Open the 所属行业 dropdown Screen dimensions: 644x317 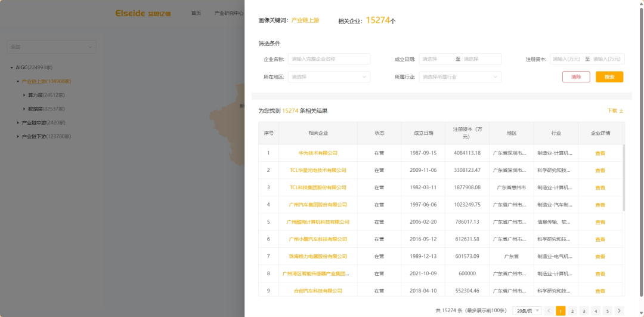point(460,77)
